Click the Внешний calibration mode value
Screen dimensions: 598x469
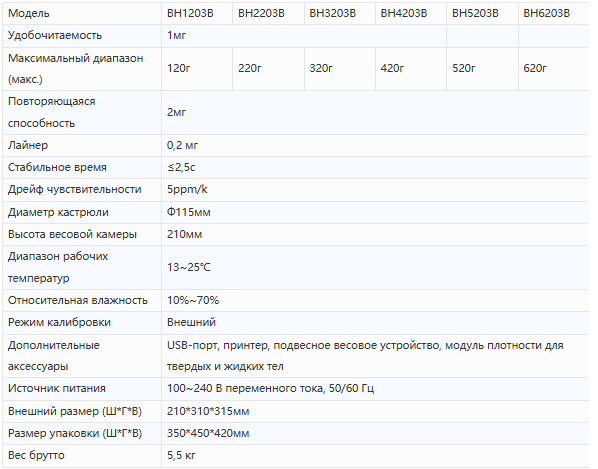tap(191, 322)
